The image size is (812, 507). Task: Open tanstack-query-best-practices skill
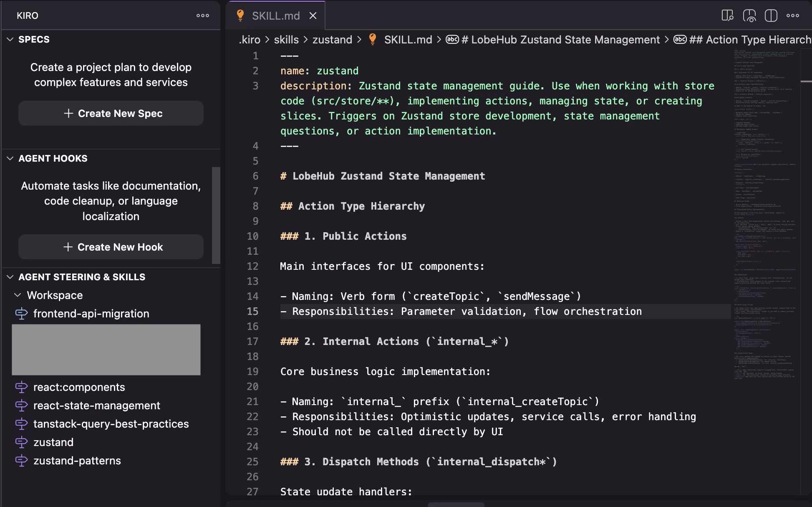[111, 424]
